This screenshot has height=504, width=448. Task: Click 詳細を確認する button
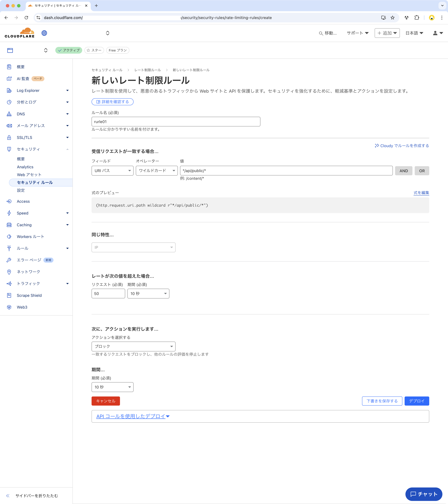click(112, 102)
